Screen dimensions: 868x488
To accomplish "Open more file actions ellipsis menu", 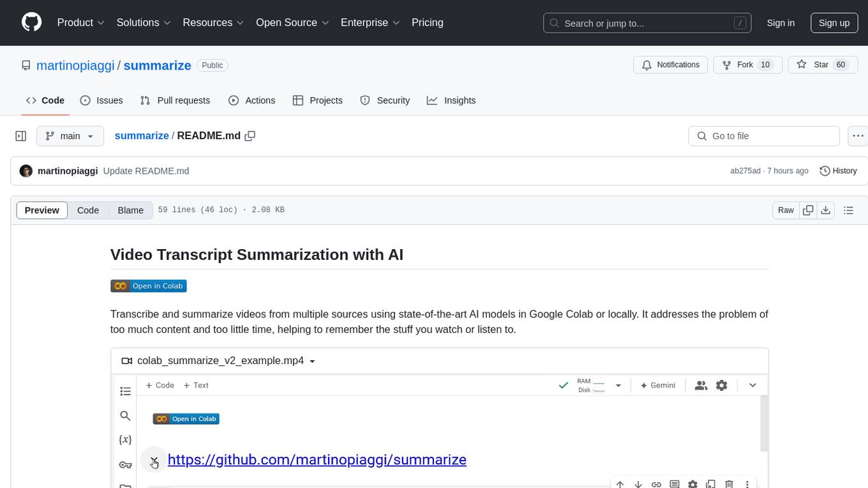I will [x=858, y=136].
